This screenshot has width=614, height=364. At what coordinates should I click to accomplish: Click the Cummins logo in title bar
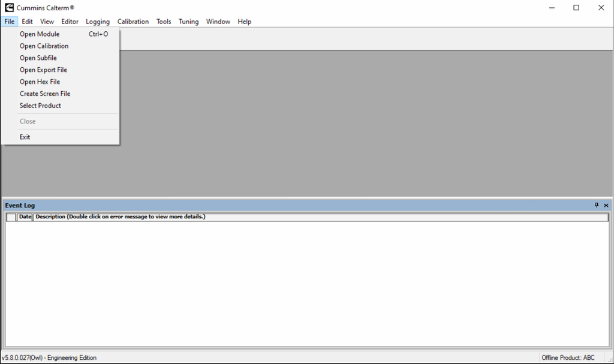[x=9, y=8]
